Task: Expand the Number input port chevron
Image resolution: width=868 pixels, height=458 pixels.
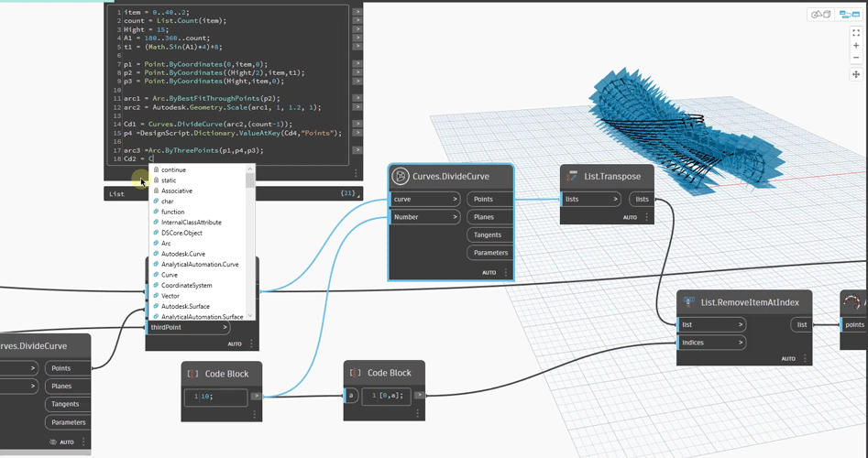Action: [455, 217]
